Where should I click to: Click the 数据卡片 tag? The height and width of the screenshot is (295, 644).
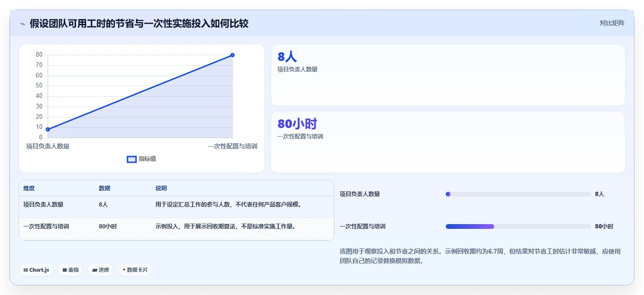tap(135, 270)
